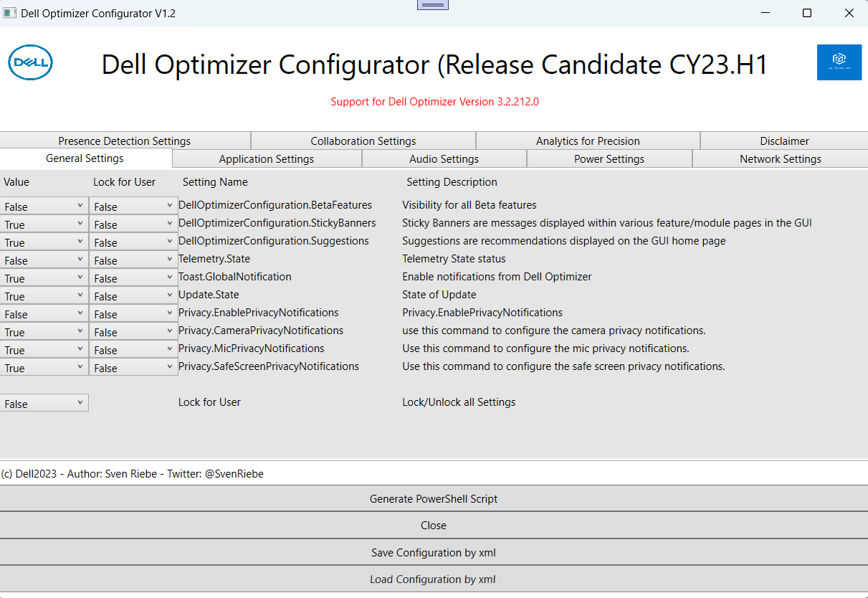Save Configuration by xml
The width and height of the screenshot is (868, 598).
pos(433,553)
